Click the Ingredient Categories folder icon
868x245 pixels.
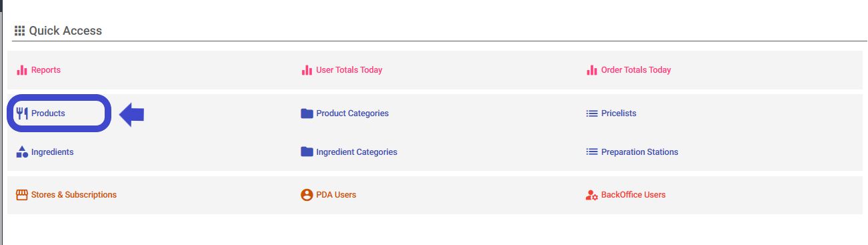pyautogui.click(x=307, y=152)
